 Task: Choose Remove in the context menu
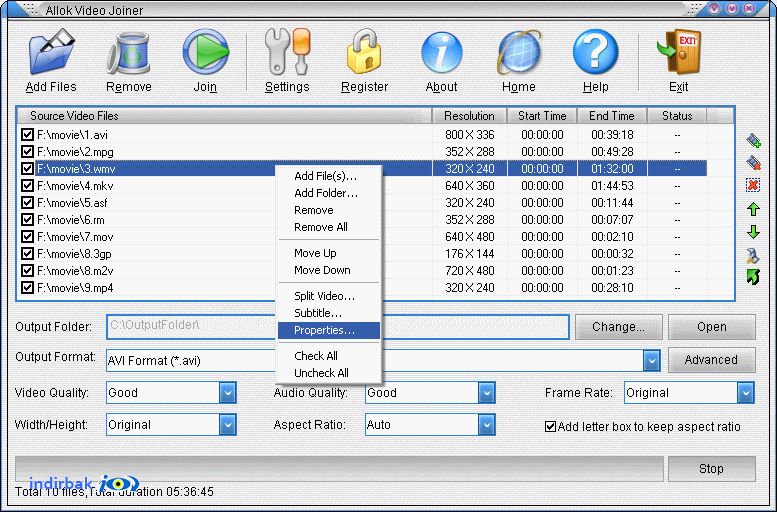(x=329, y=210)
